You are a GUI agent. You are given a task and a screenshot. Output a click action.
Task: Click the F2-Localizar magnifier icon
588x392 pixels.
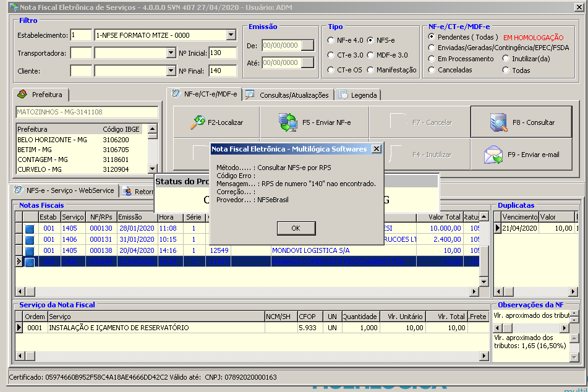tap(198, 122)
